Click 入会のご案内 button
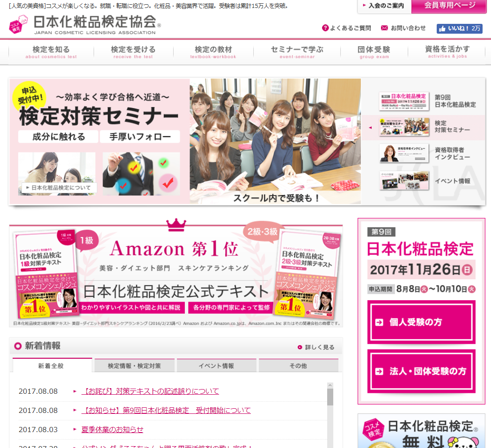491x448 pixels. point(384,6)
